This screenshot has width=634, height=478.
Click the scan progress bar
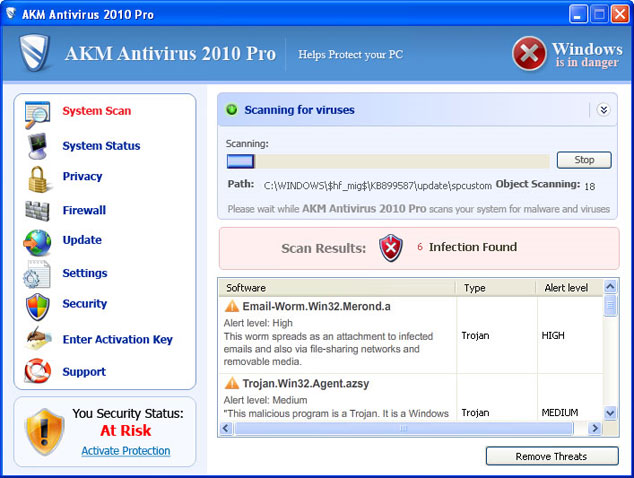tap(388, 161)
